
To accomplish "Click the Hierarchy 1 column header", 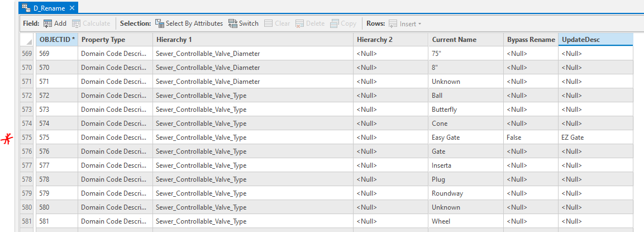I will pyautogui.click(x=252, y=40).
